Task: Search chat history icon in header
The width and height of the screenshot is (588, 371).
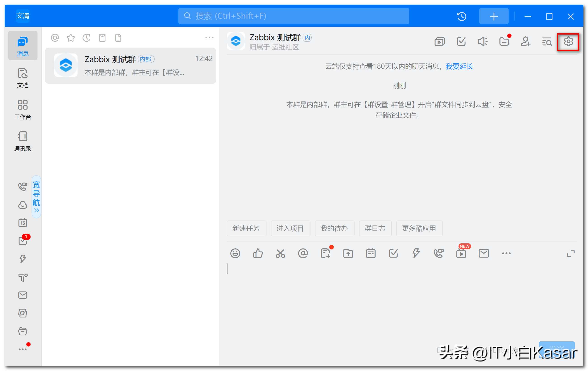Action: click(547, 42)
